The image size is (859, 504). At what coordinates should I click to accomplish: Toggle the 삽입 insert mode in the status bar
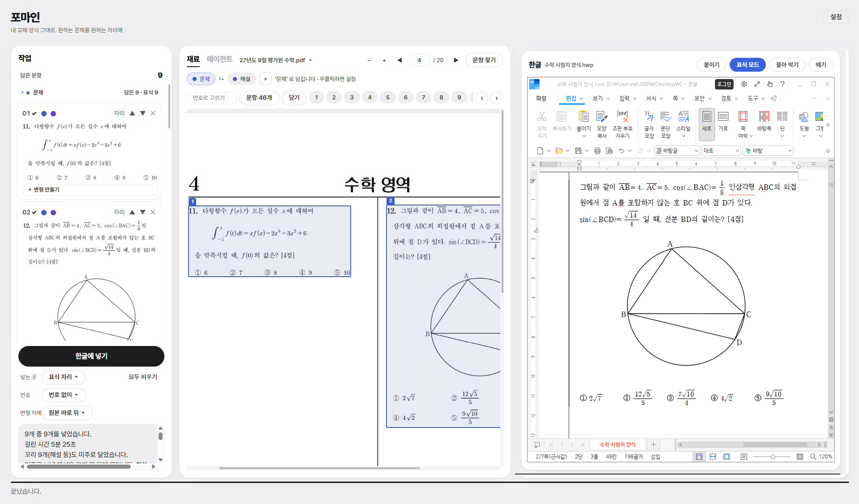pyautogui.click(x=655, y=457)
